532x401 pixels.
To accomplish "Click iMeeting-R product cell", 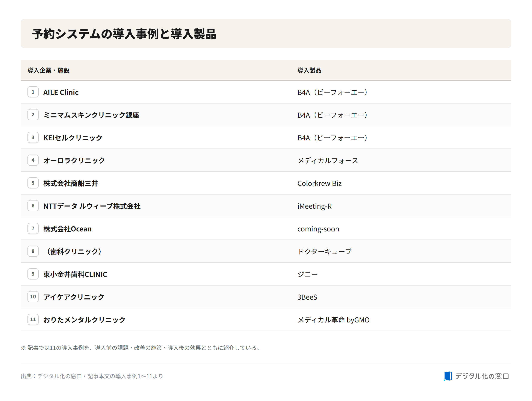I will coord(314,206).
